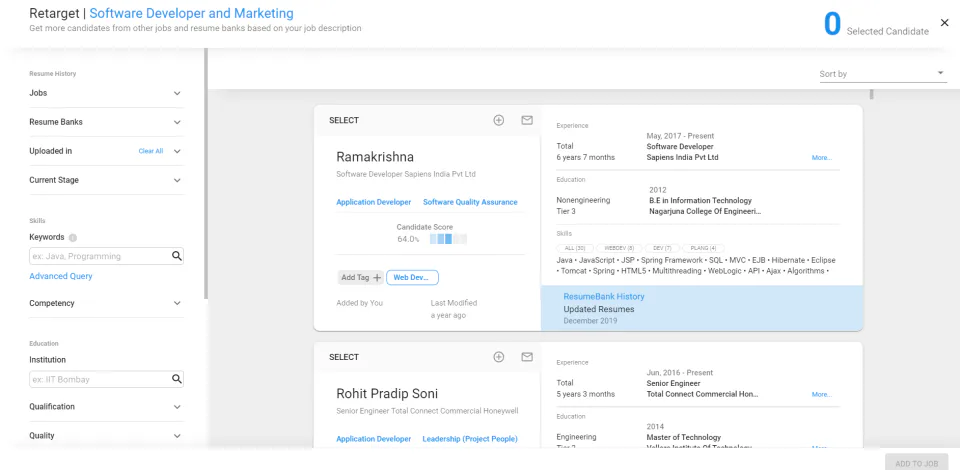Expand the Resume Banks filter section
960x470 pixels.
pos(177,122)
